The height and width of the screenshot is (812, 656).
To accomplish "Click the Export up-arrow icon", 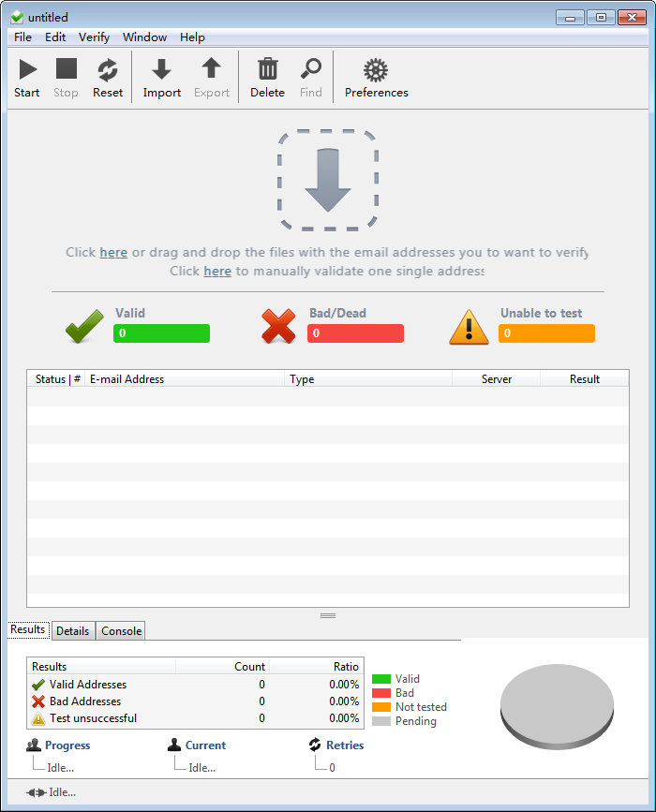I will (212, 67).
